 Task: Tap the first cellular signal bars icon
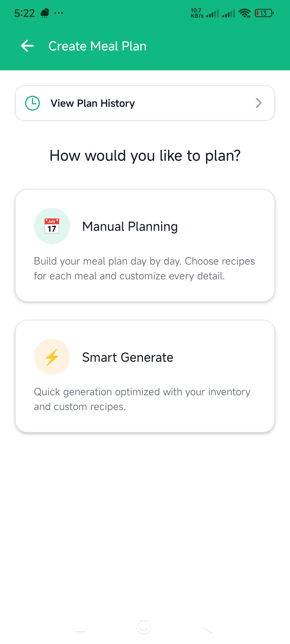click(x=212, y=13)
